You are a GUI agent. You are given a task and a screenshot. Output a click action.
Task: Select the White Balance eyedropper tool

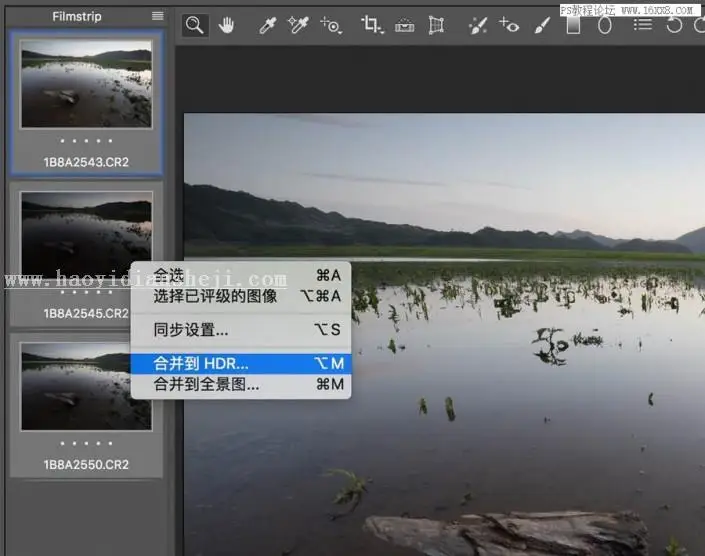point(268,25)
